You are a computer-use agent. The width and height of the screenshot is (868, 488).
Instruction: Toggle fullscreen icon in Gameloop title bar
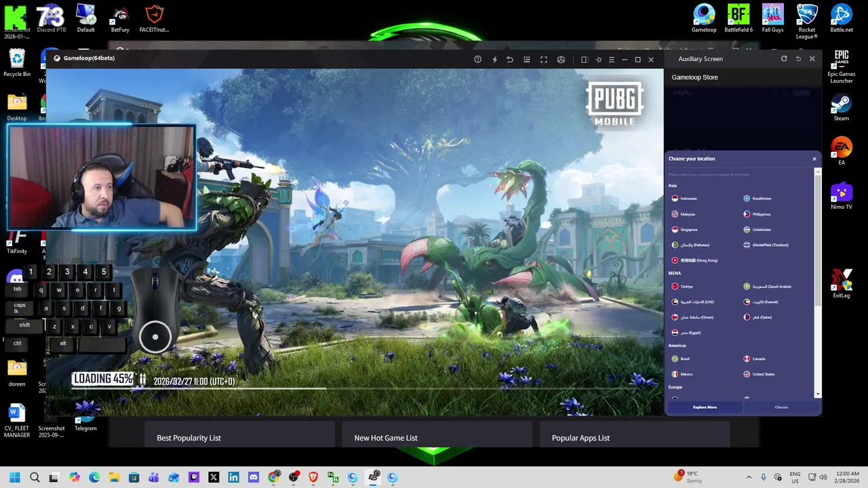click(544, 60)
